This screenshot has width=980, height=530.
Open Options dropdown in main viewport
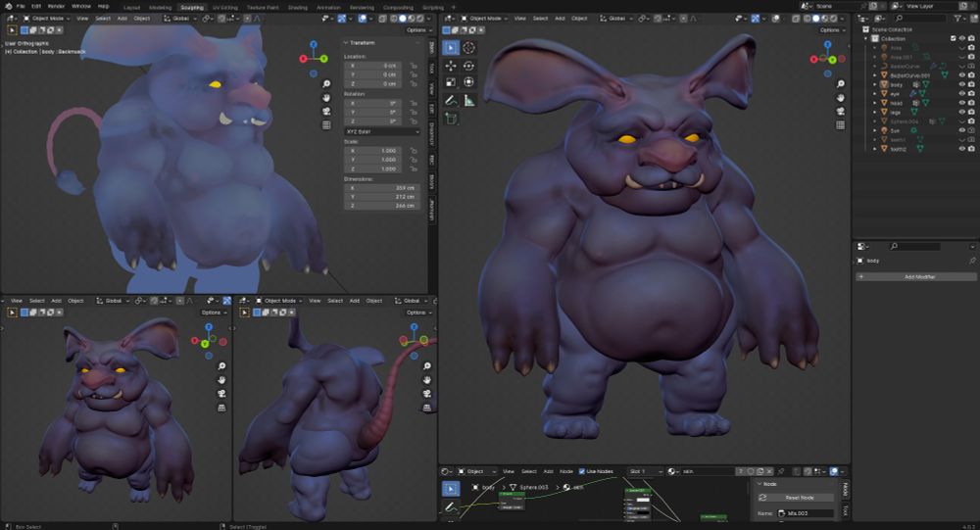click(x=832, y=30)
